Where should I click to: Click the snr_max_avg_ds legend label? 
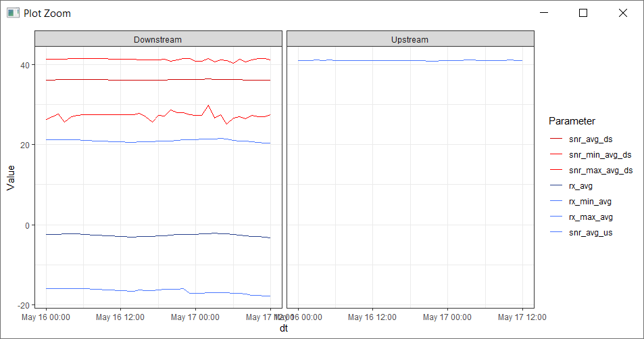point(601,171)
